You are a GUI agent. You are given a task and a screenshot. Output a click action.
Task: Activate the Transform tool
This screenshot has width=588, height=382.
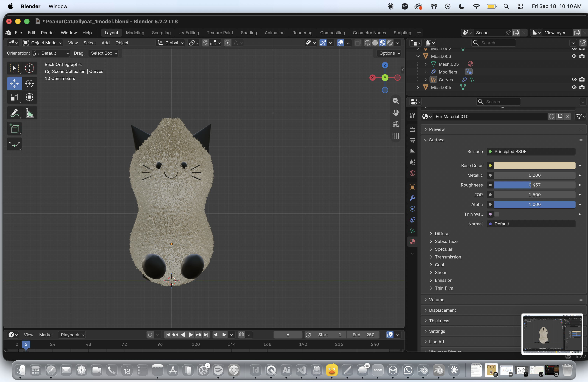(x=30, y=97)
